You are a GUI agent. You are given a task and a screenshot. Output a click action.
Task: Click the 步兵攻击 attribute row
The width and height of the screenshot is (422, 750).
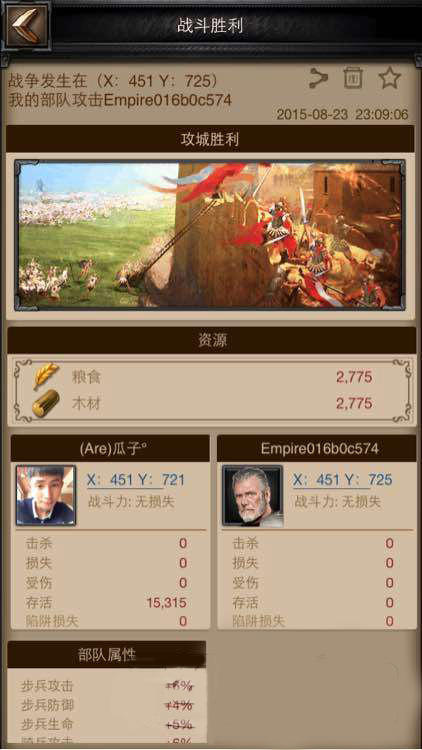click(x=106, y=686)
